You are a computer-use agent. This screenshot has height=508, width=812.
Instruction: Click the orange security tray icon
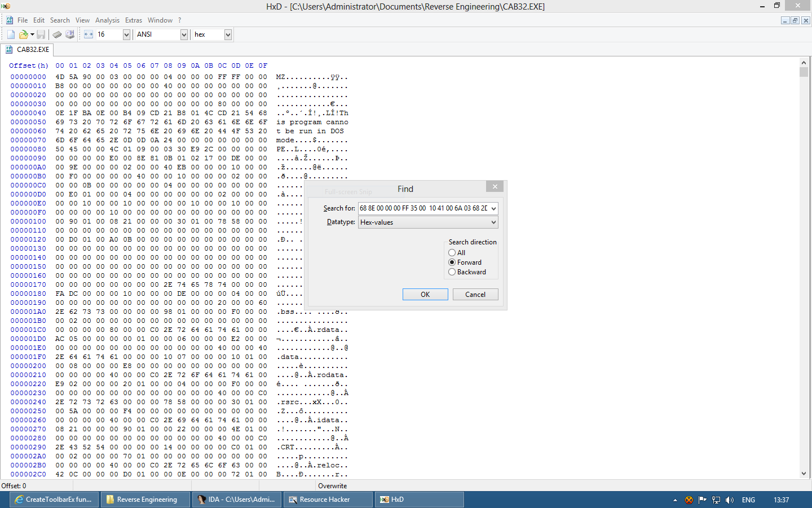(x=689, y=500)
